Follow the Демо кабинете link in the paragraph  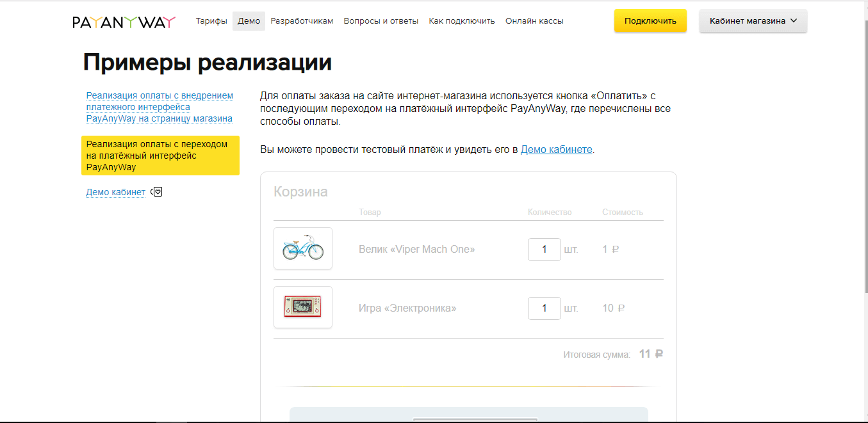(x=556, y=150)
